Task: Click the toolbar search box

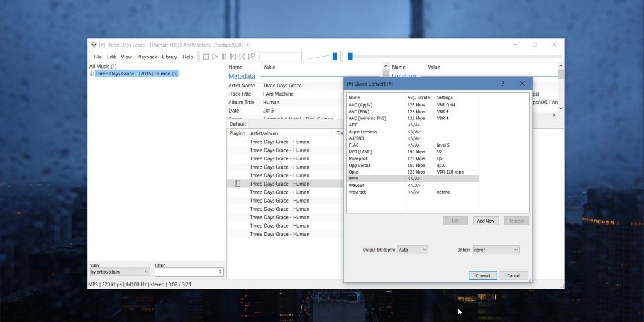Action: (281, 57)
